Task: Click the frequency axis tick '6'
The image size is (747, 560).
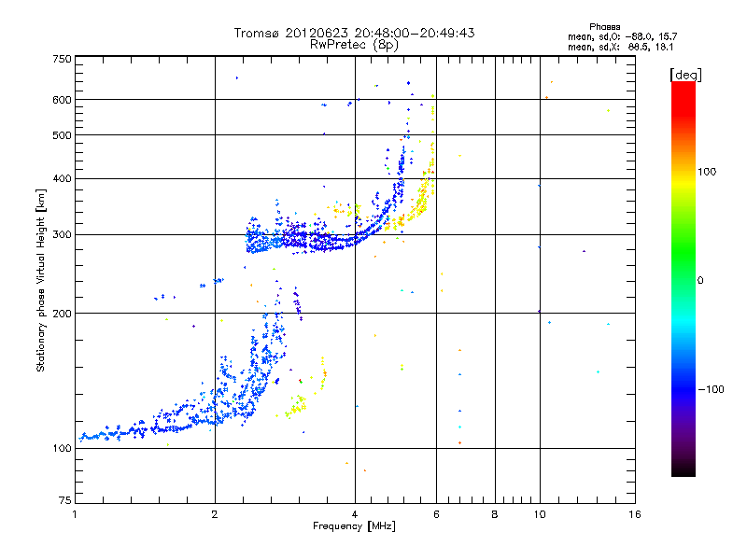Action: [436, 514]
